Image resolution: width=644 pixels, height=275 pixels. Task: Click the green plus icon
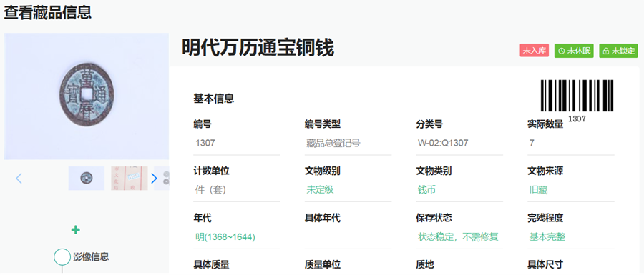pos(76,229)
